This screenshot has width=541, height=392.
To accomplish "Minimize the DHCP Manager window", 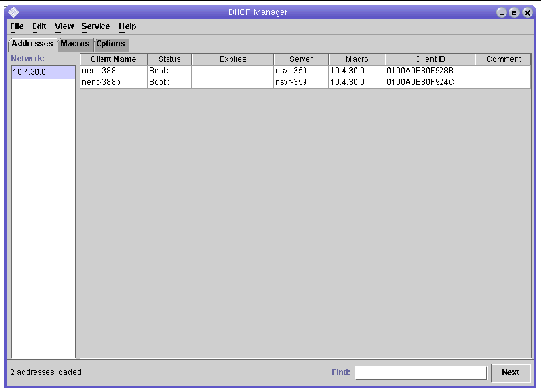I will [x=501, y=13].
